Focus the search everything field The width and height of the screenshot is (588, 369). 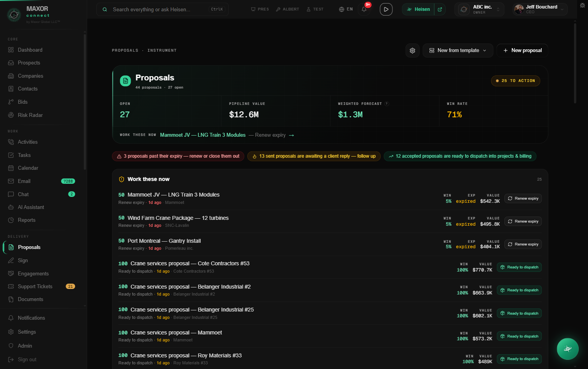[163, 9]
